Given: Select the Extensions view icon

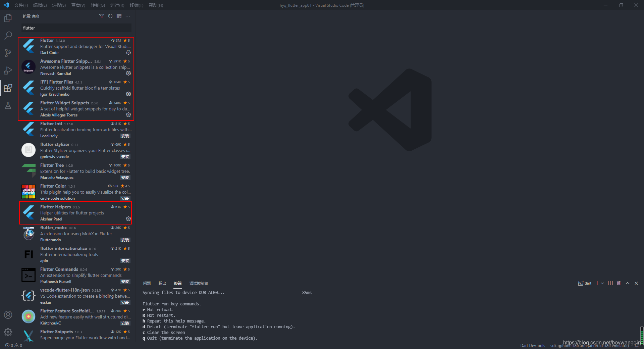Looking at the screenshot, I should pos(8,88).
